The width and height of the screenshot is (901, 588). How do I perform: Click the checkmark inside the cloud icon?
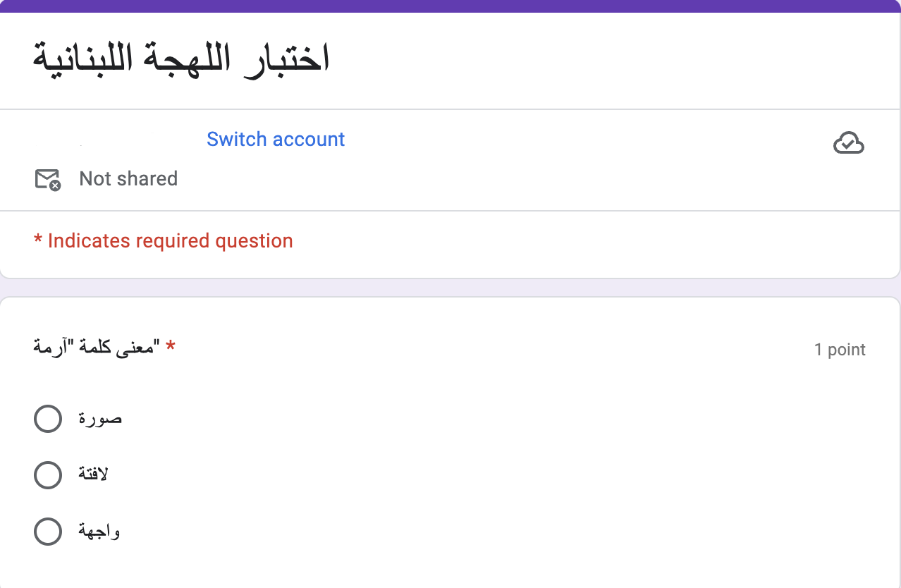[x=849, y=144]
